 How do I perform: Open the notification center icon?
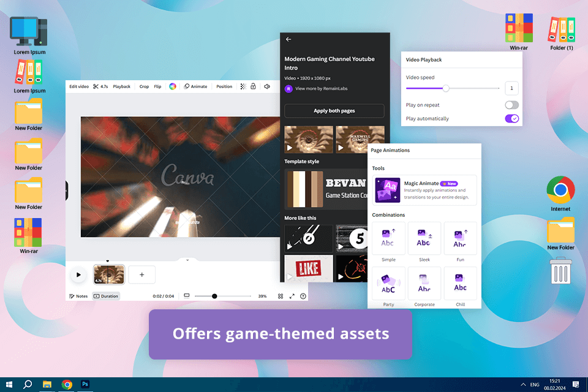point(576,385)
